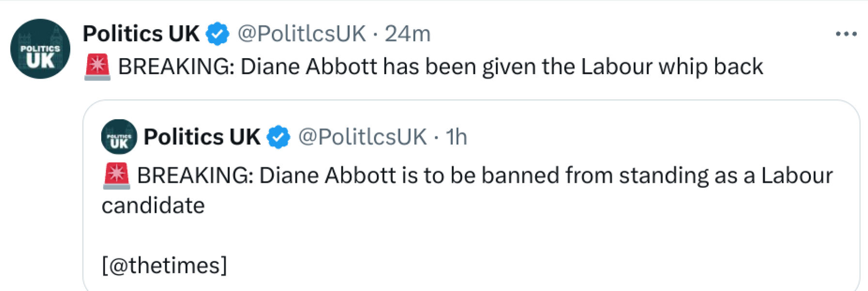The width and height of the screenshot is (868, 291).
Task: Click the verified badge inside the quoted tweet
Action: (279, 137)
